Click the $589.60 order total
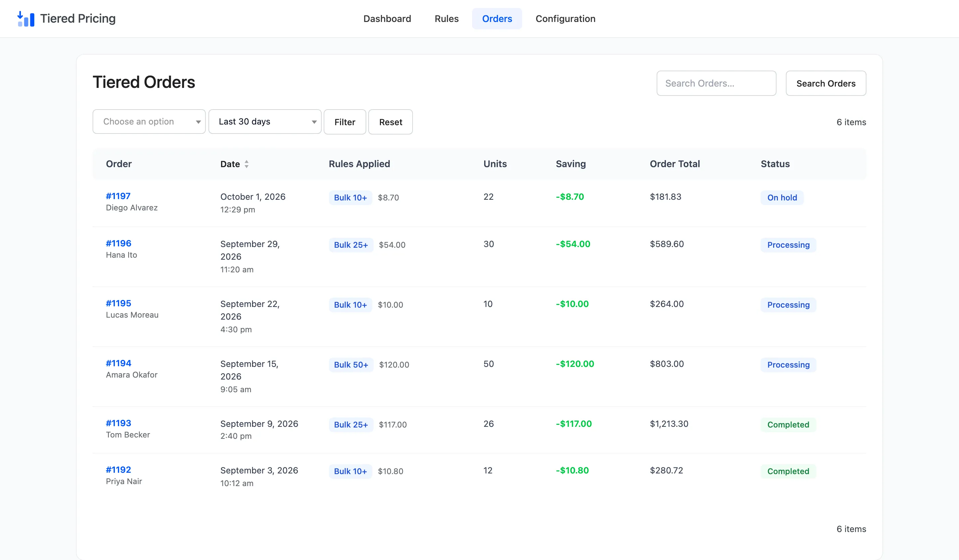Viewport: 959px width, 560px height. coord(667,244)
